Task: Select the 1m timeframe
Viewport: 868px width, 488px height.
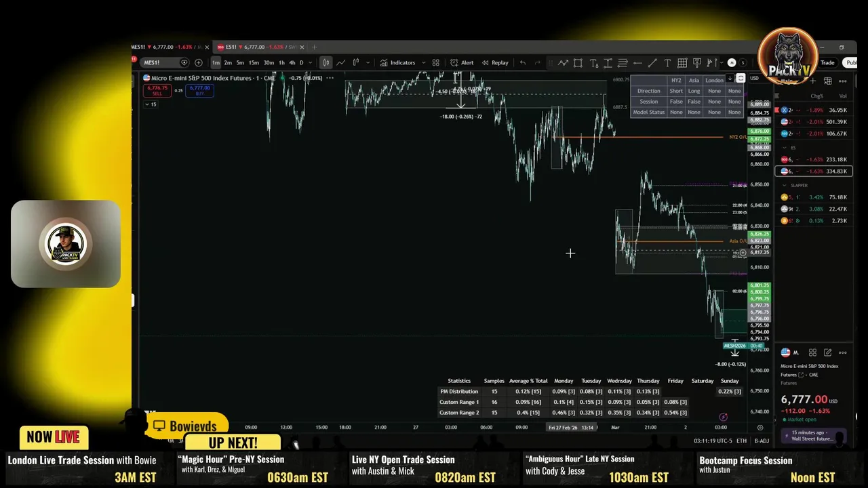Action: tap(216, 62)
